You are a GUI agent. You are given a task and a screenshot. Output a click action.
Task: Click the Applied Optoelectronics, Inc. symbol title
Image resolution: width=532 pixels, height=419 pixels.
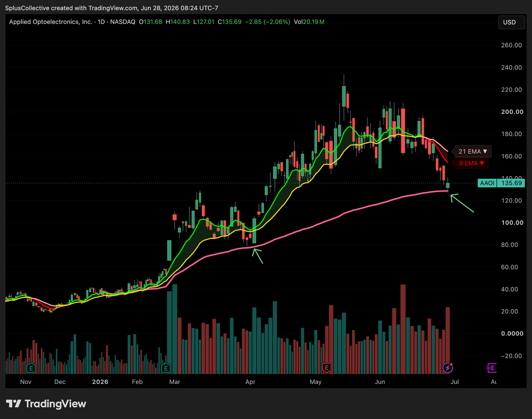[51, 22]
